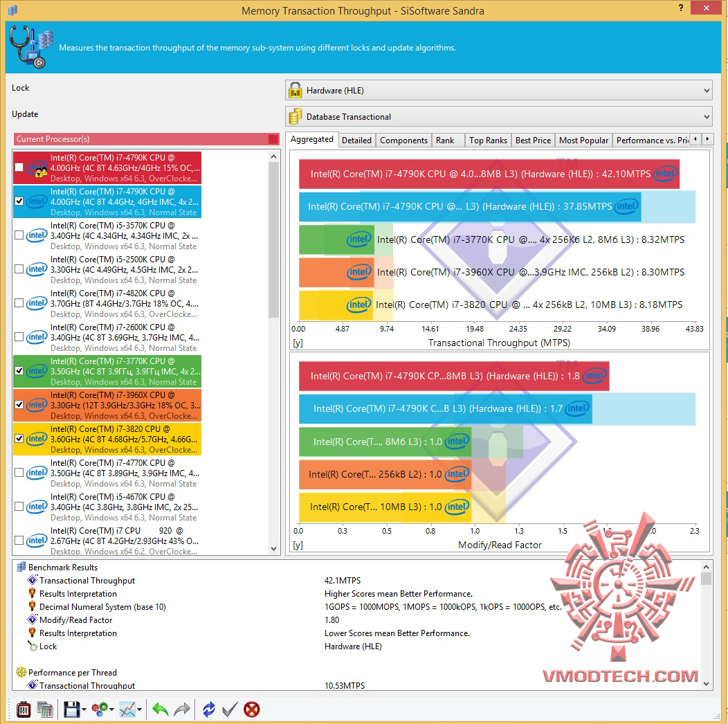Click the Intel logo on the i7-2600K row

37,337
